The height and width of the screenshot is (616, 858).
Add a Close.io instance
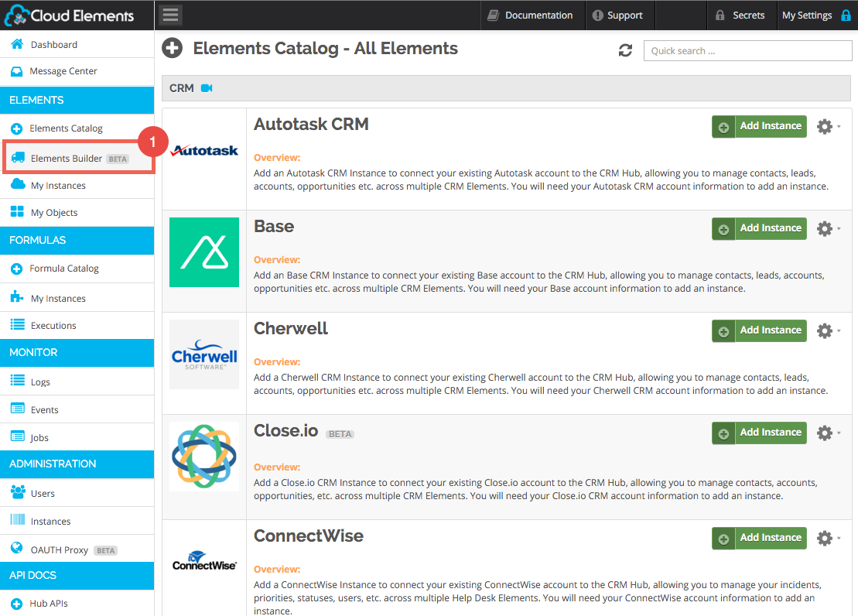pos(759,433)
